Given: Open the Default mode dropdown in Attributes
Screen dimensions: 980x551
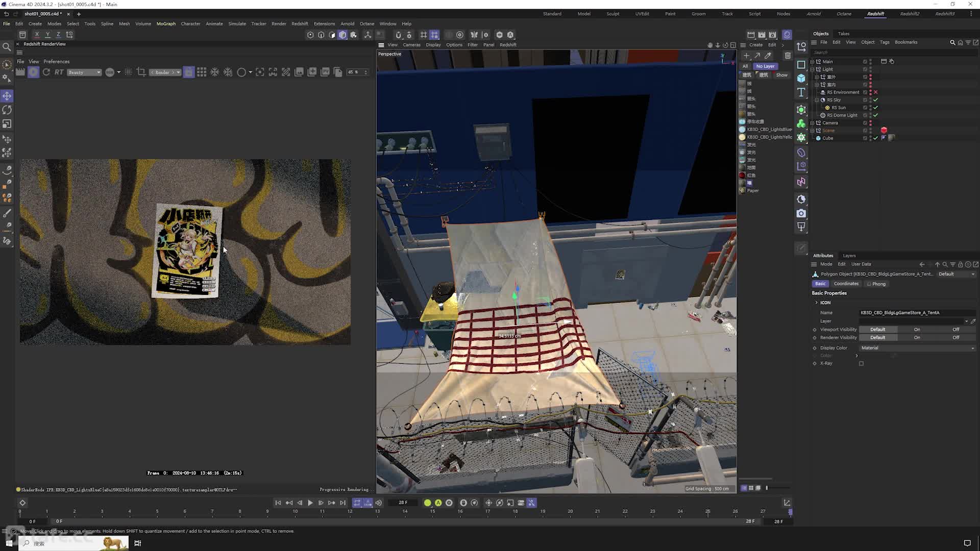Looking at the screenshot, I should [x=957, y=274].
